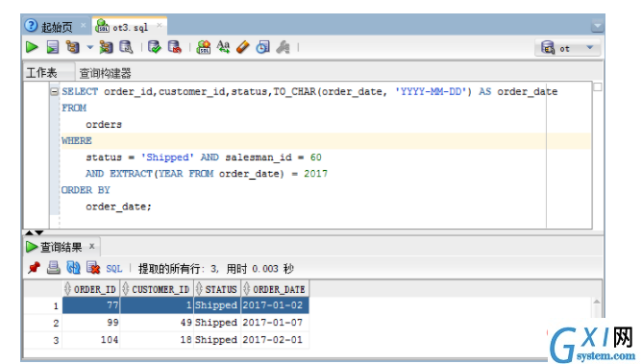This screenshot has height=364, width=642.
Task: Switch to the 查询构建器 tab
Action: click(x=105, y=73)
